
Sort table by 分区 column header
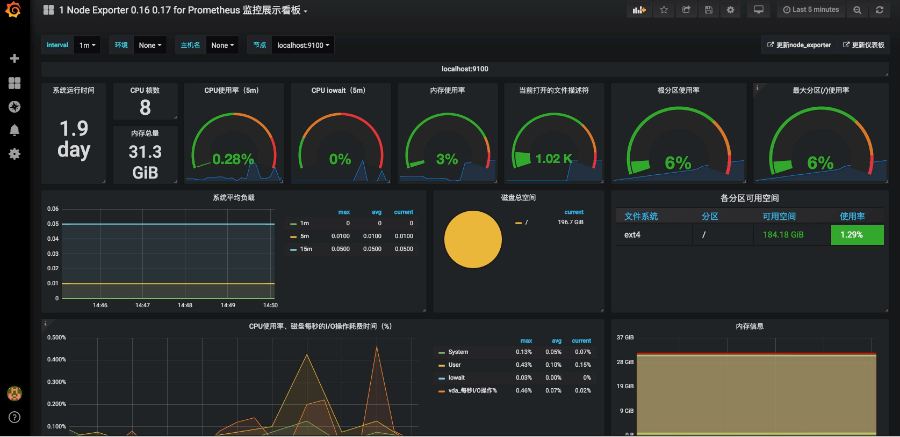coord(710,216)
